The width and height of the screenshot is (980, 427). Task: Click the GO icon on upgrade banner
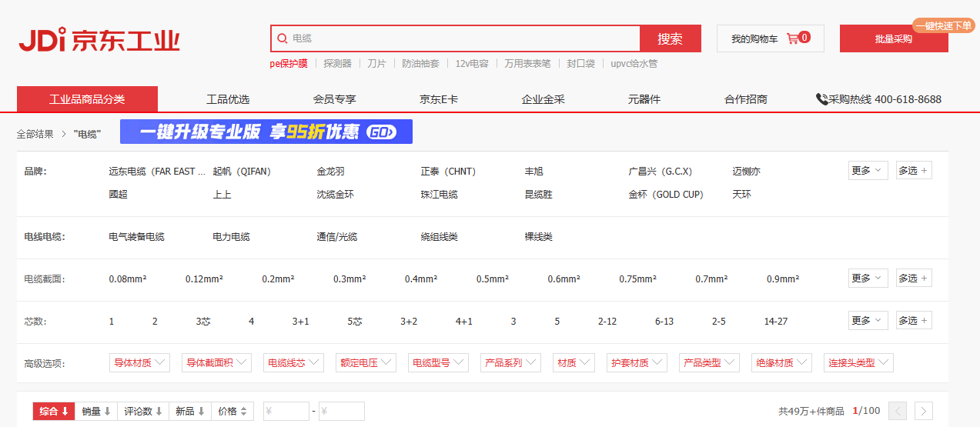(x=381, y=132)
